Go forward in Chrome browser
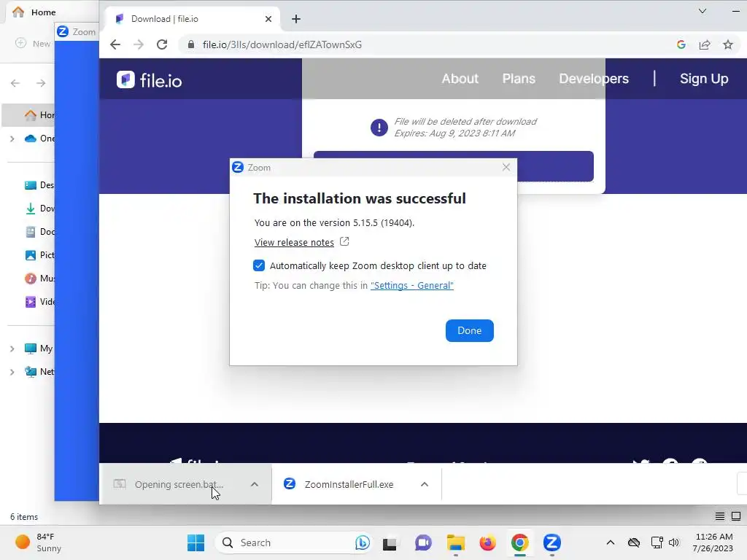The width and height of the screenshot is (747, 560). [x=139, y=44]
